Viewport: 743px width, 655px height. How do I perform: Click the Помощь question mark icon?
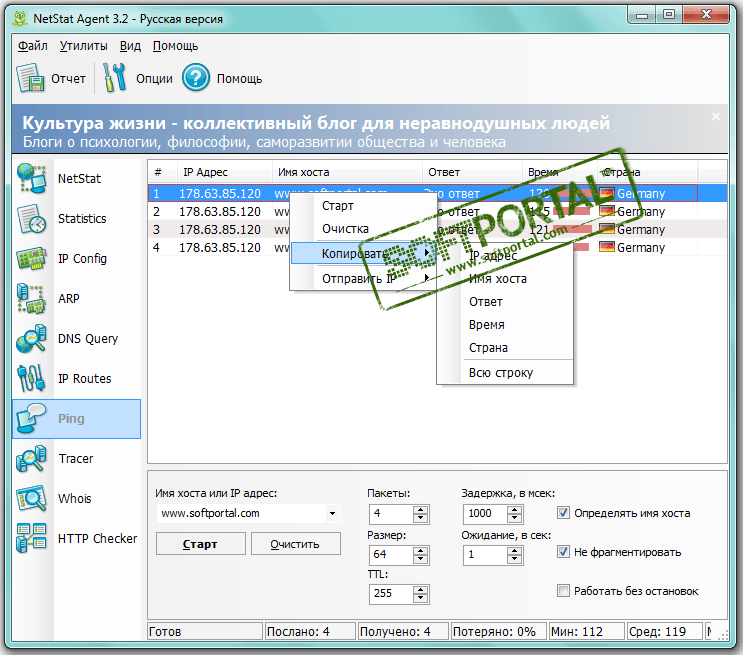pos(196,78)
